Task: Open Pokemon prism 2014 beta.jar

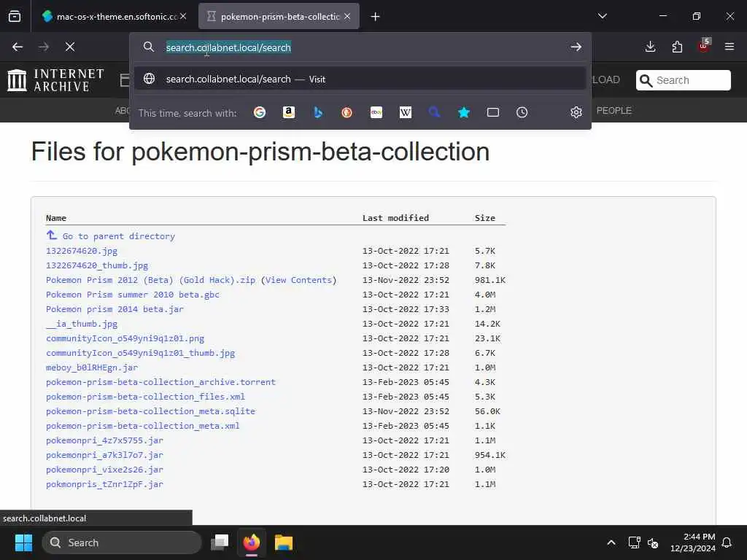Action: click(115, 309)
